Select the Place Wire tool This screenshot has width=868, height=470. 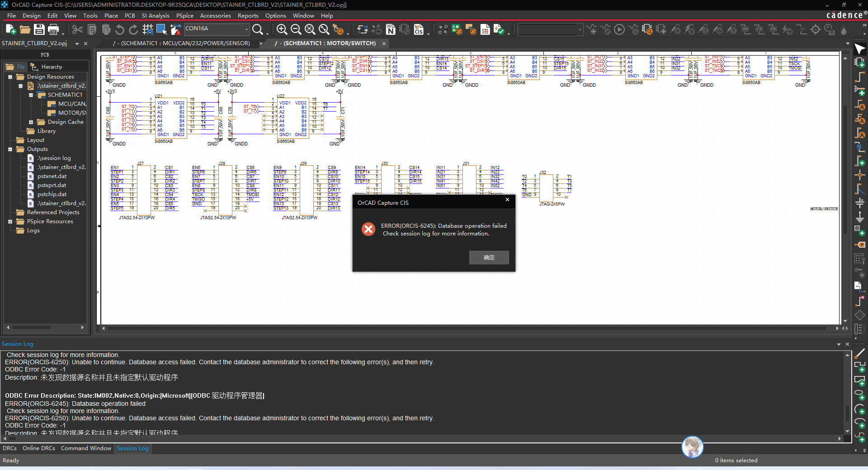(x=860, y=77)
